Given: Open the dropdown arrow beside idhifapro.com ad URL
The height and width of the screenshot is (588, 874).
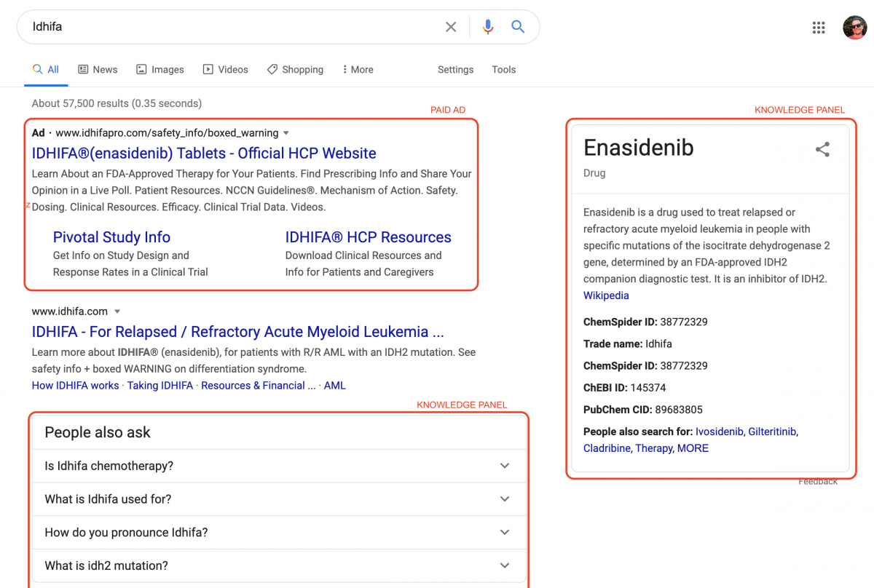Looking at the screenshot, I should [x=286, y=133].
